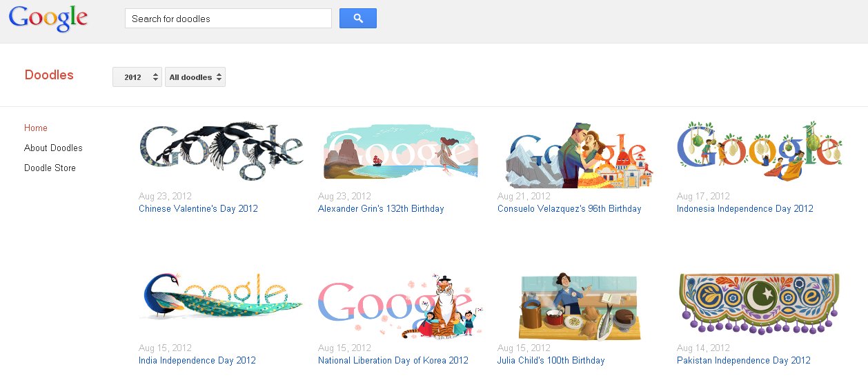Image resolution: width=868 pixels, height=378 pixels.
Task: Open Doodle Store sidebar item
Action: click(x=50, y=168)
